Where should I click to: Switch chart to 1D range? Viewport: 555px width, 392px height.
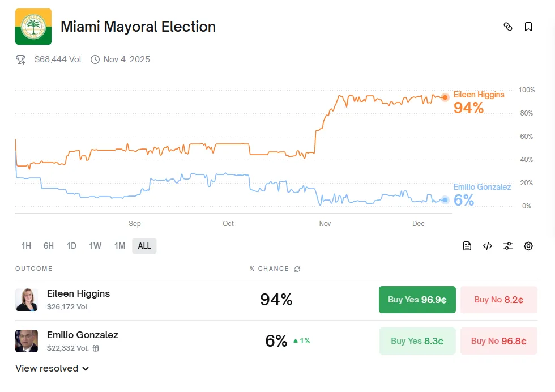71,246
